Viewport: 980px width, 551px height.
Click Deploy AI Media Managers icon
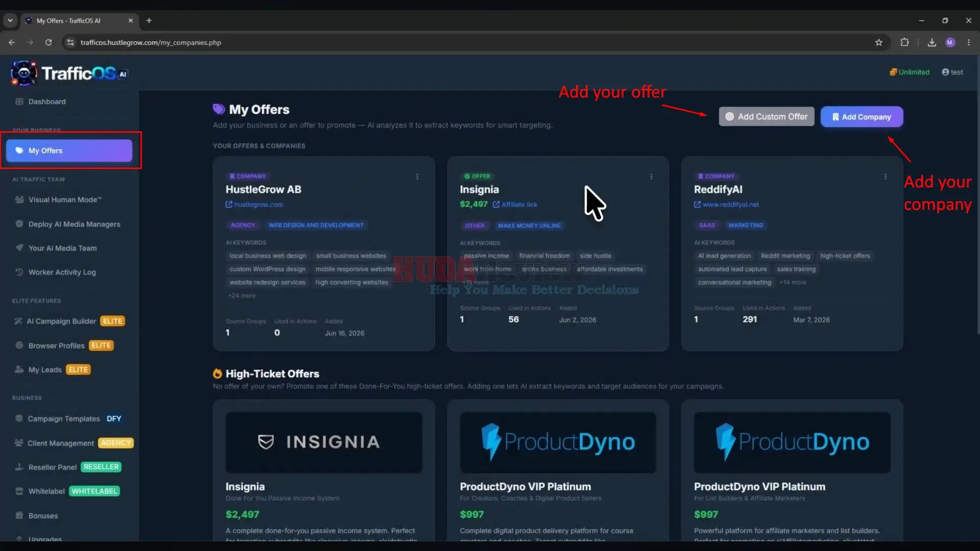click(19, 224)
